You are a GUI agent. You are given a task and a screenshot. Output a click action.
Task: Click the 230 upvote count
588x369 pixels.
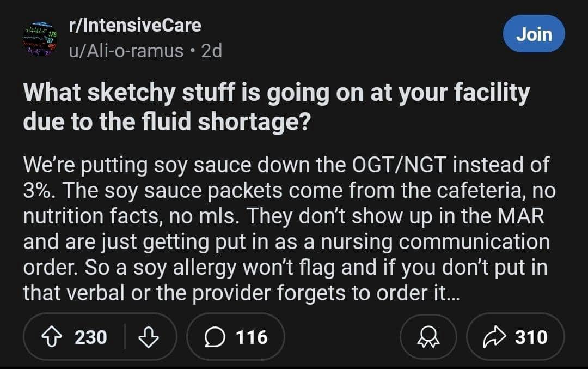90,337
